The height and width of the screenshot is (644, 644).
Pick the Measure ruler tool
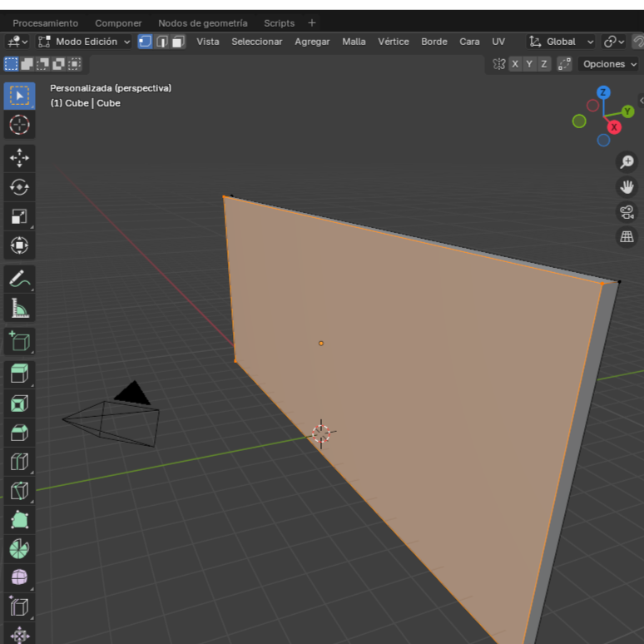pyautogui.click(x=19, y=309)
